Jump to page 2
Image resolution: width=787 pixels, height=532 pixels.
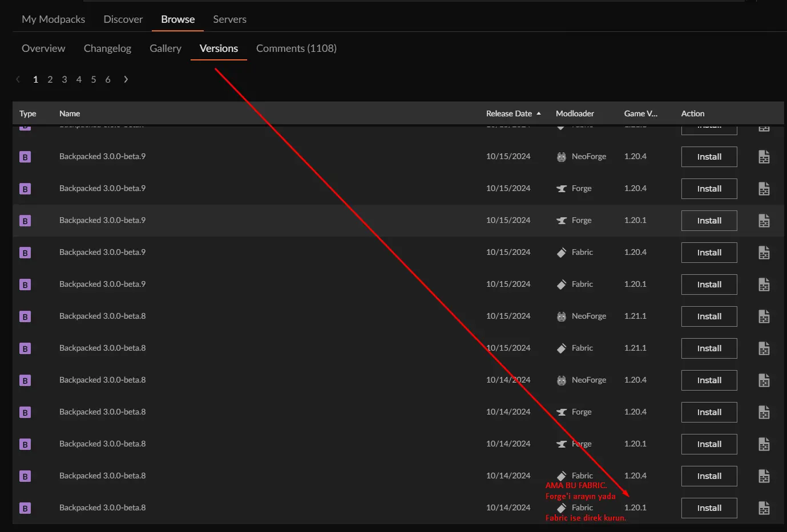tap(50, 79)
